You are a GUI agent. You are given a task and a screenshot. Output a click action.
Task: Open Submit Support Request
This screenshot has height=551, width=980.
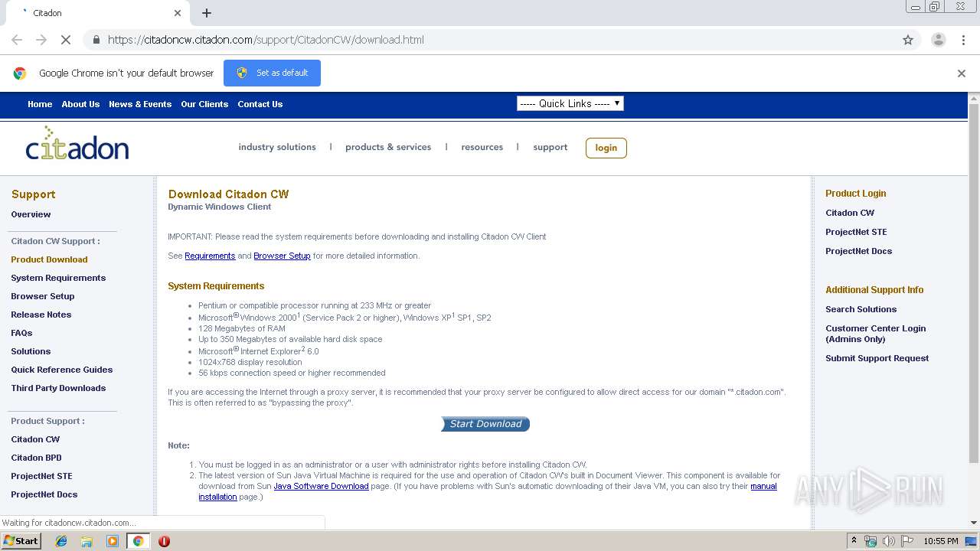[x=877, y=358]
